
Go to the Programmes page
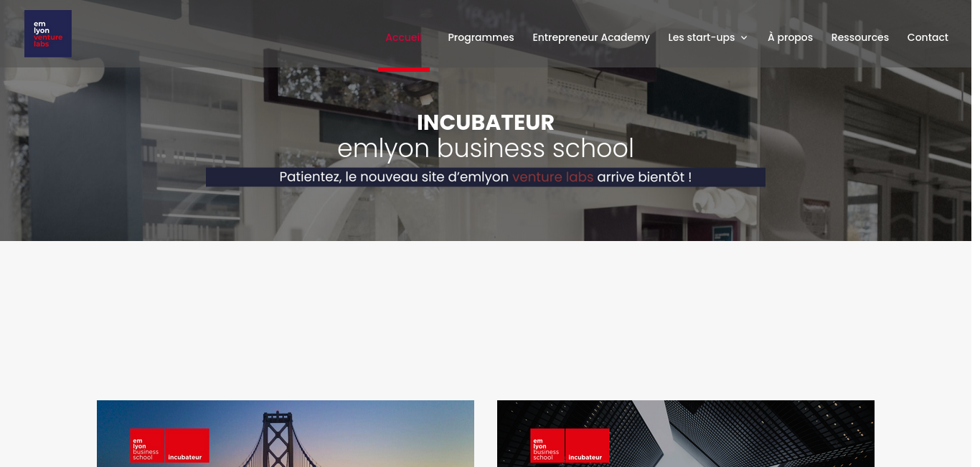click(x=481, y=37)
